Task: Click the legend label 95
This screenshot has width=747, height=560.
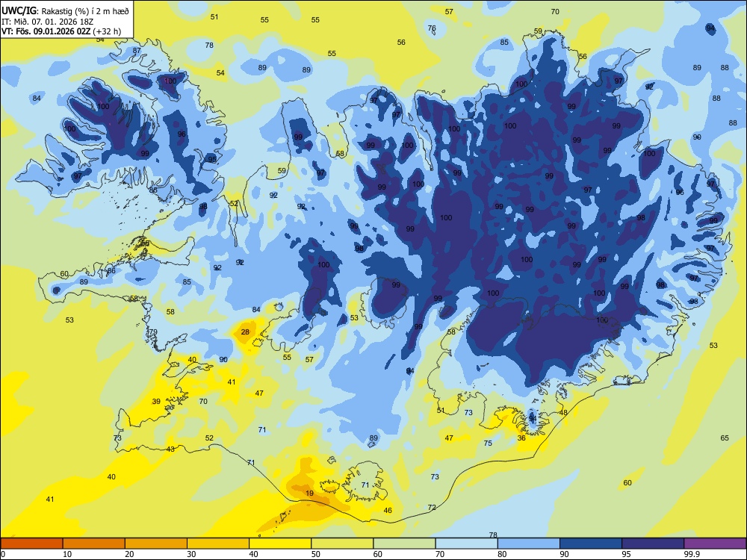Action: point(626,554)
